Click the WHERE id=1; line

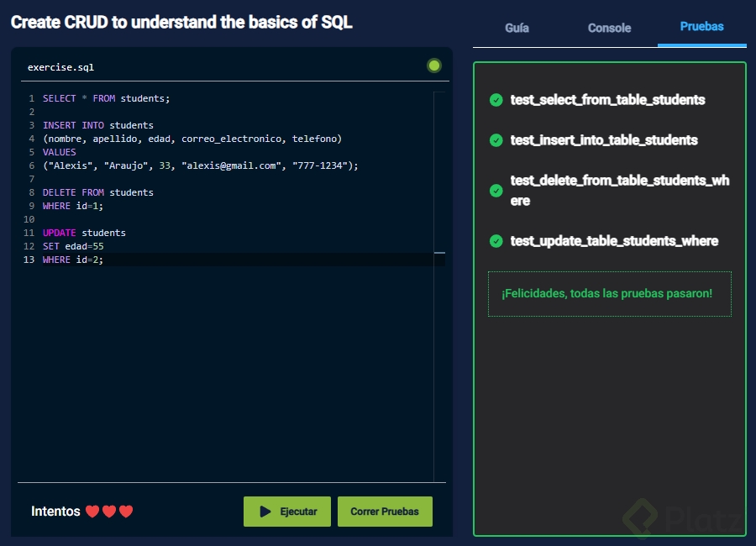coord(73,206)
